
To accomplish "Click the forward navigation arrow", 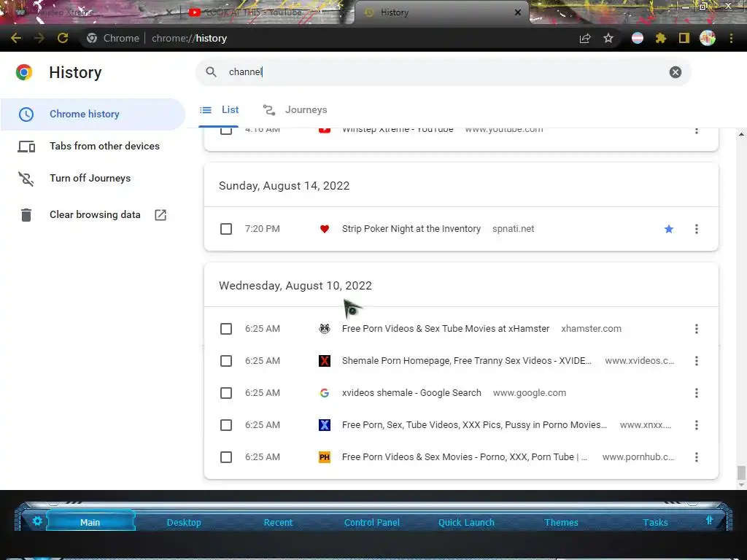I will [39, 38].
